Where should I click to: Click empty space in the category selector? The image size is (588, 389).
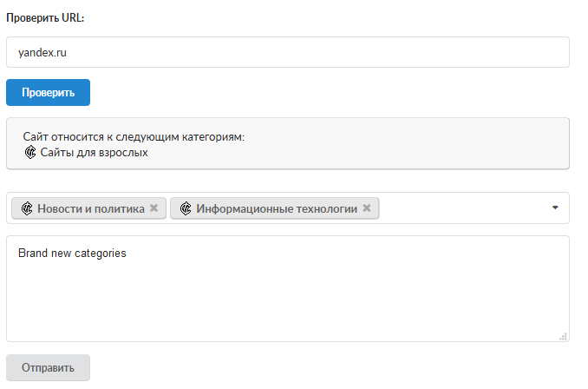pyautogui.click(x=463, y=208)
